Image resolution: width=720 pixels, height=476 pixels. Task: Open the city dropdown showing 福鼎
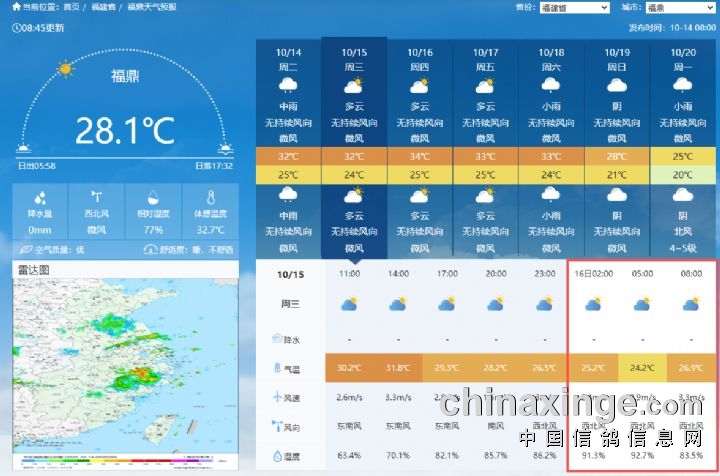click(682, 7)
